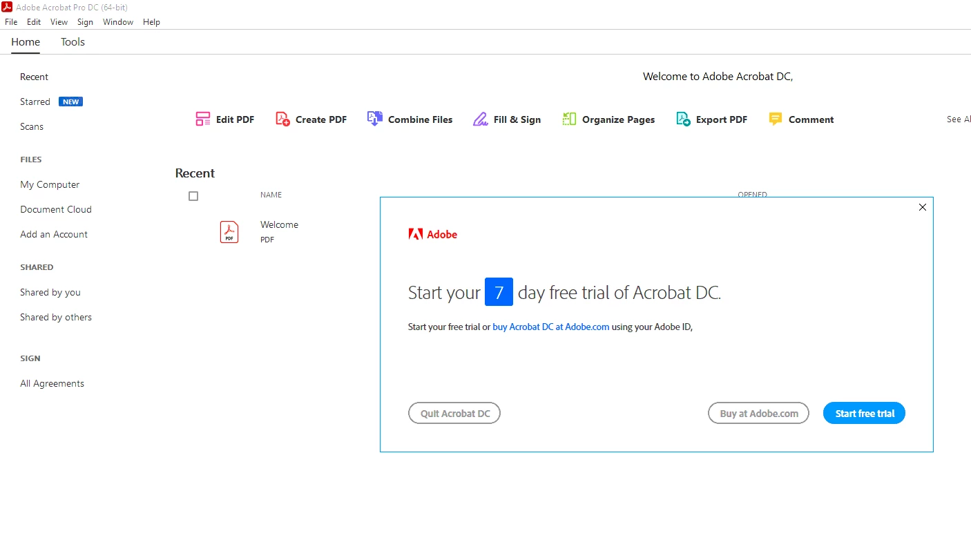Image resolution: width=971 pixels, height=560 pixels.
Task: Click the yellow Comment bubble icon
Action: (x=776, y=119)
